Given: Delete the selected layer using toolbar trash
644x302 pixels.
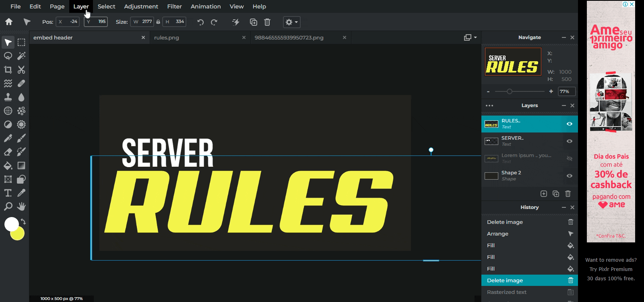Looking at the screenshot, I should pos(267,22).
